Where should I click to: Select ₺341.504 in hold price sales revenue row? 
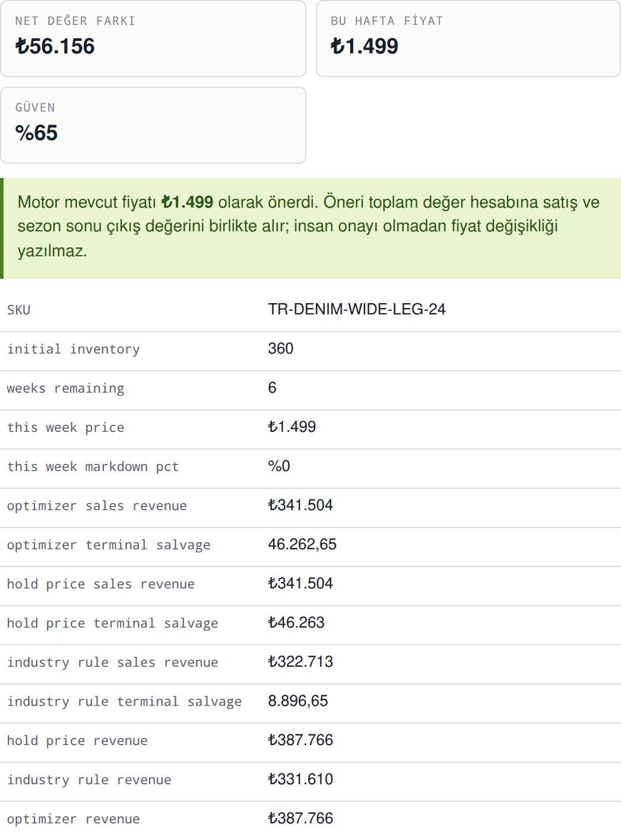pos(300,583)
